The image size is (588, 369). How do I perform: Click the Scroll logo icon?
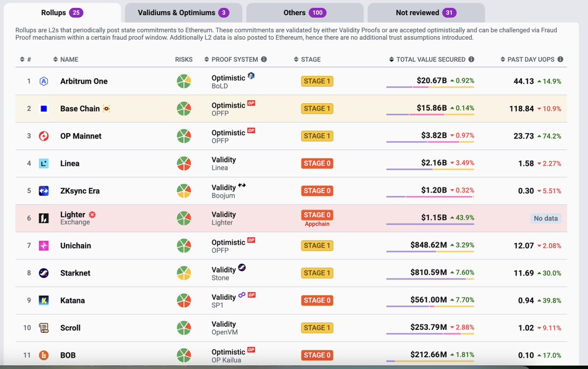[x=44, y=328]
